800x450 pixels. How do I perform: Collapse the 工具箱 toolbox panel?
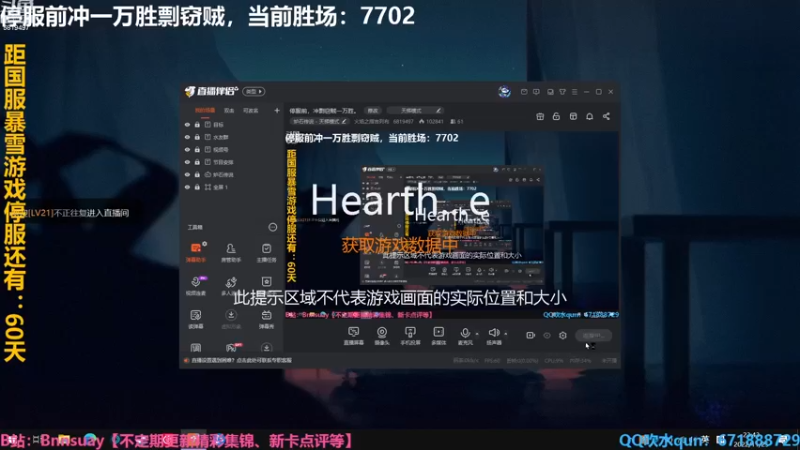pyautogui.click(x=273, y=227)
